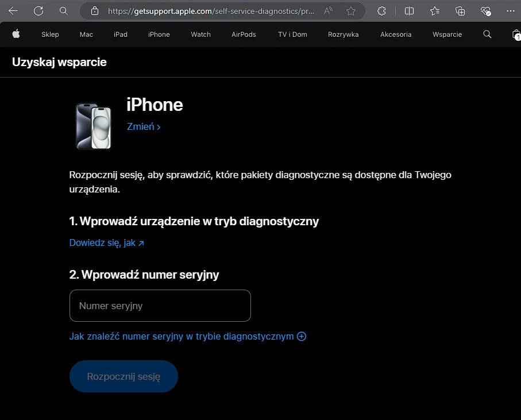The height and width of the screenshot is (420, 521).
Task: Activate the Read aloud icon
Action: 328,11
